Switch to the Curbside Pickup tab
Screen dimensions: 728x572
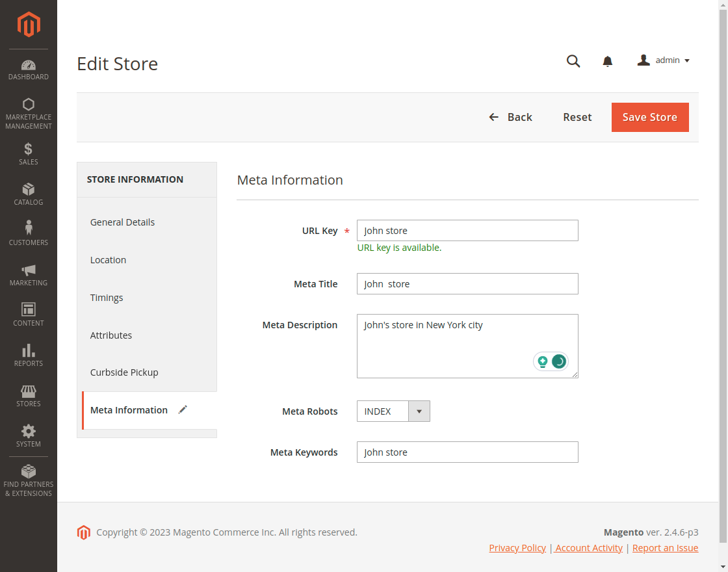[124, 372]
